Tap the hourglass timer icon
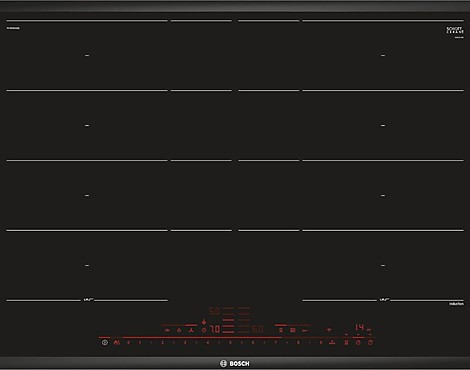The width and height of the screenshot is (470, 370). point(346,342)
